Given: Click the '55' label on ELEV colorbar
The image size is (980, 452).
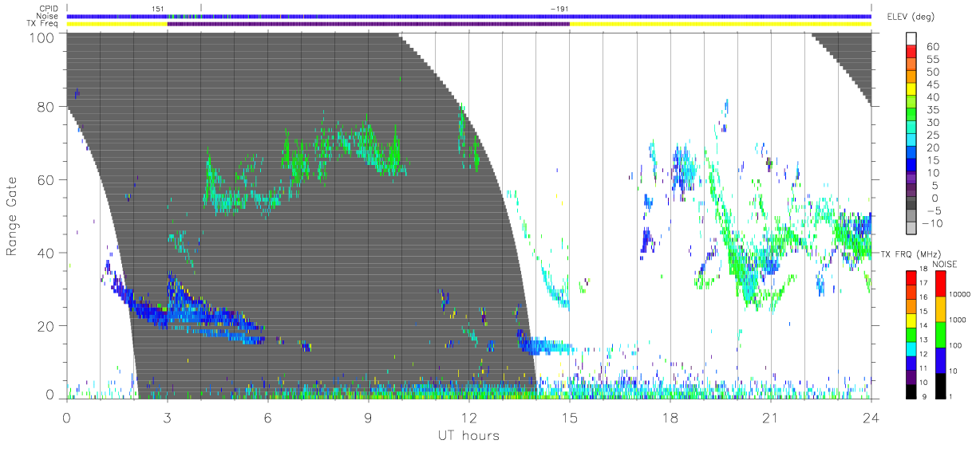Looking at the screenshot, I should [x=931, y=59].
